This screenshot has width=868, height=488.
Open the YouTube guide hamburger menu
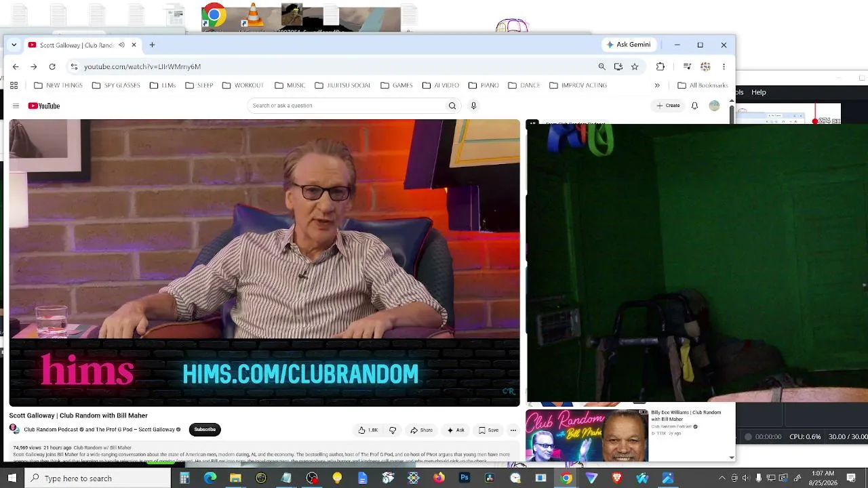[16, 106]
